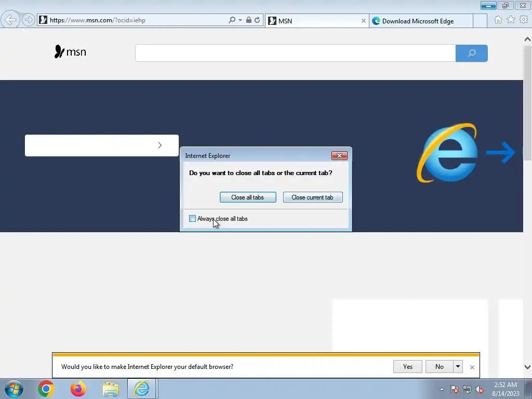Open the Action Center flag icon
532x399 pixels.
[455, 389]
